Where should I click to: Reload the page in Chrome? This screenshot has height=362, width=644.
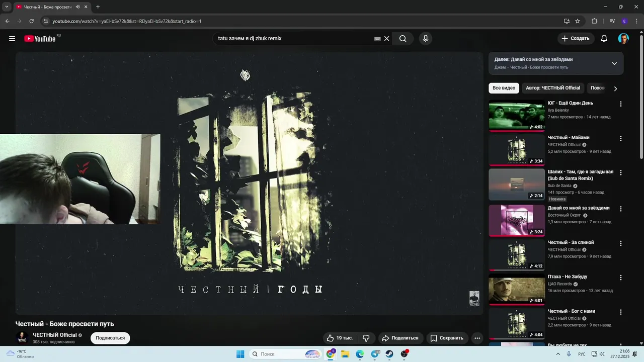coord(31,21)
